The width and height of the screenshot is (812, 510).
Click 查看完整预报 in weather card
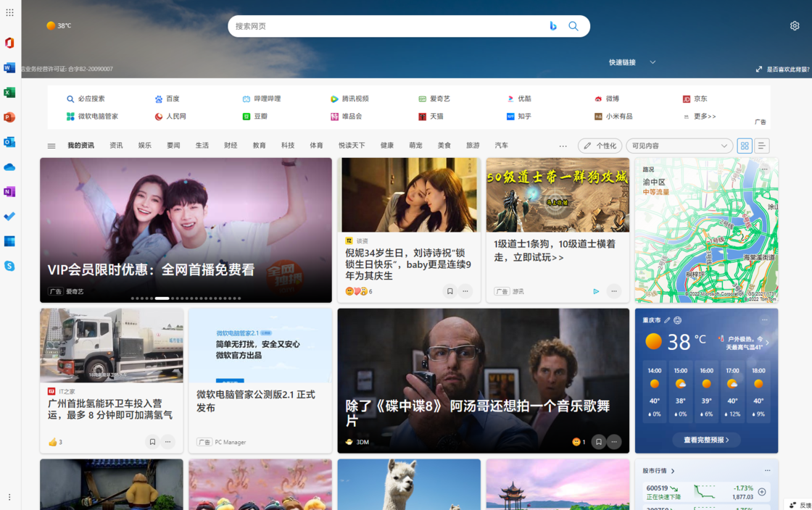[706, 440]
